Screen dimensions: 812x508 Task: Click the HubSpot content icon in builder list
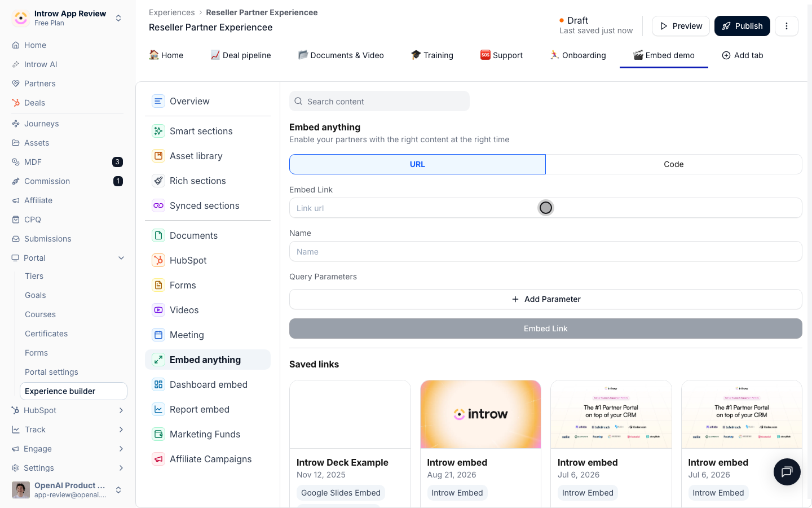[158, 260]
